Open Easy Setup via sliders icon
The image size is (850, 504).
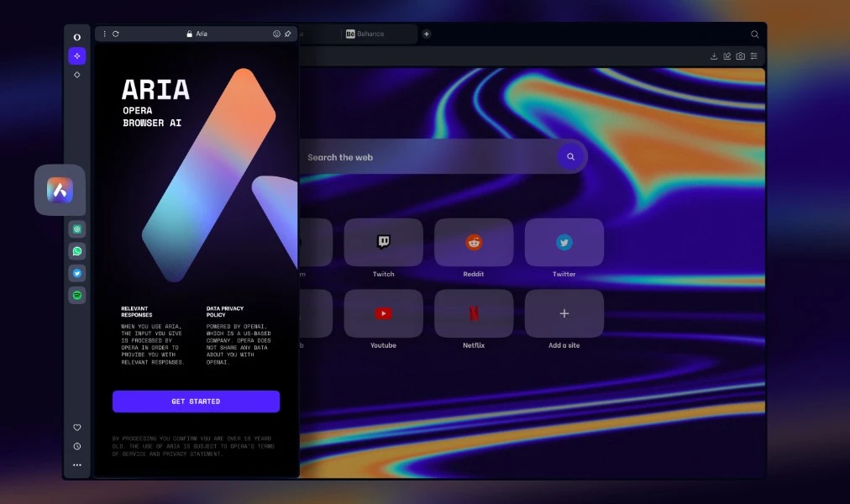pos(753,56)
